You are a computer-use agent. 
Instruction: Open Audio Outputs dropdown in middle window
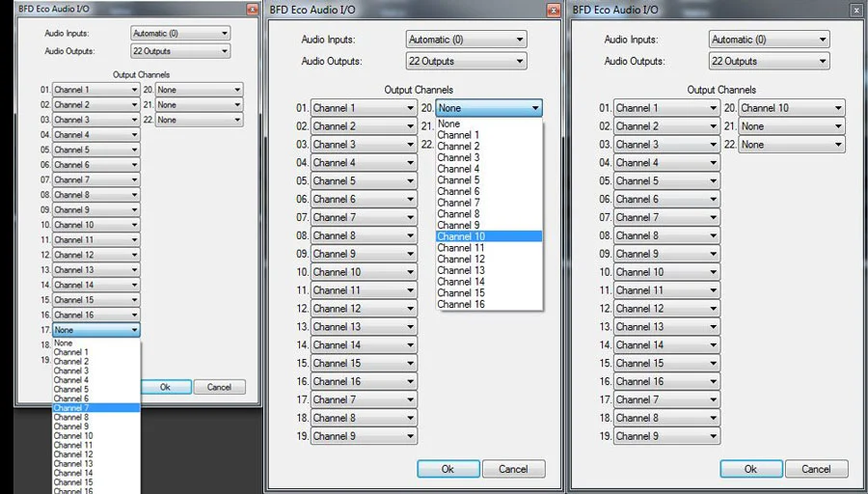[x=466, y=61]
